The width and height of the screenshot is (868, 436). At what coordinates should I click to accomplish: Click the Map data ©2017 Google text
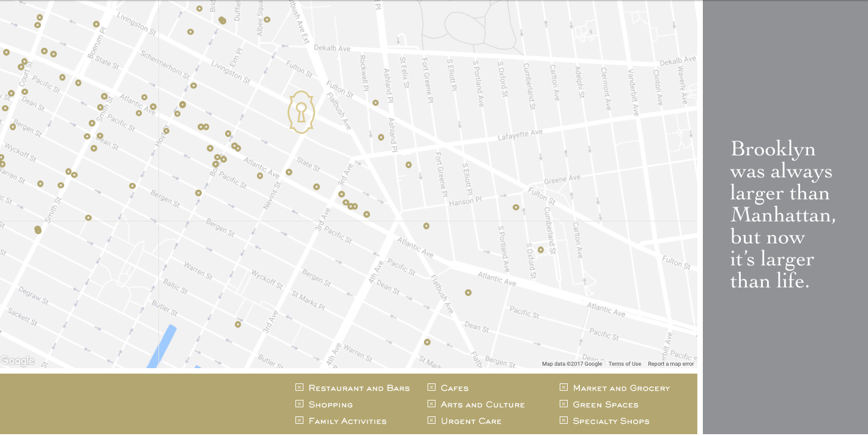[572, 364]
